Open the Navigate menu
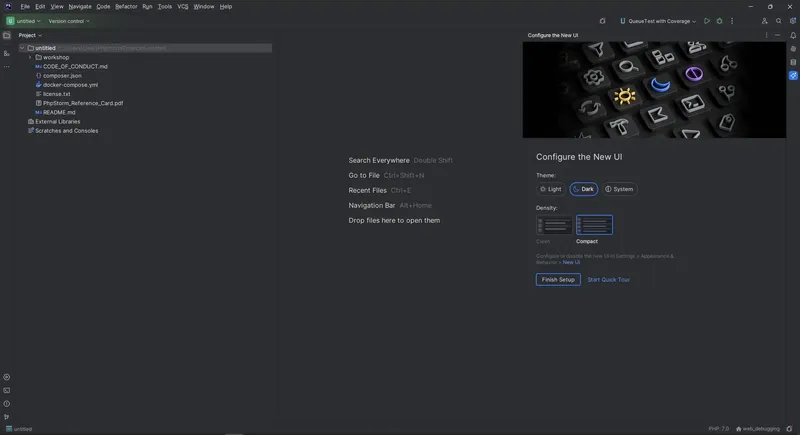Viewport: 800px width, 435px height. point(80,7)
